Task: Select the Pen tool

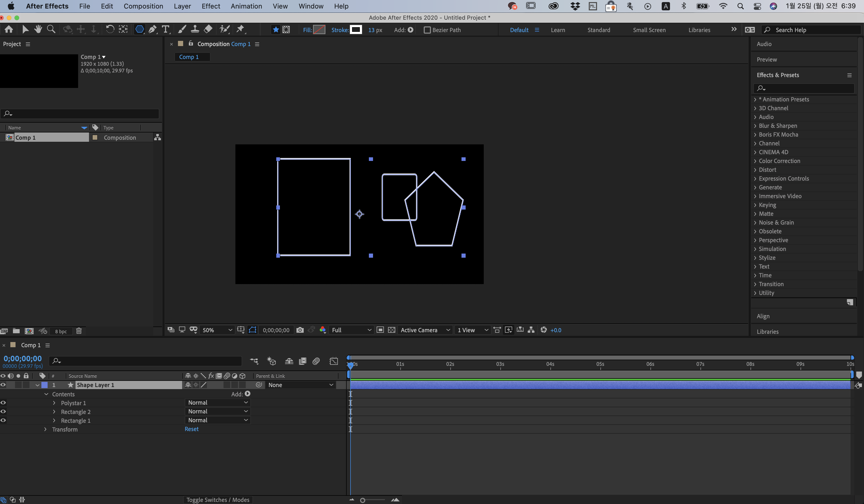Action: tap(152, 29)
